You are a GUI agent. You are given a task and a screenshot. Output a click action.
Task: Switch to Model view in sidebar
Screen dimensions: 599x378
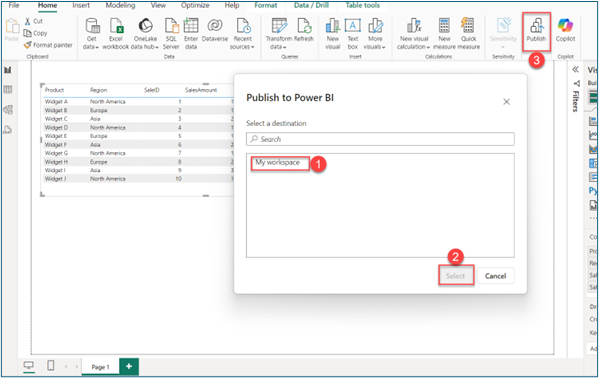click(x=8, y=110)
